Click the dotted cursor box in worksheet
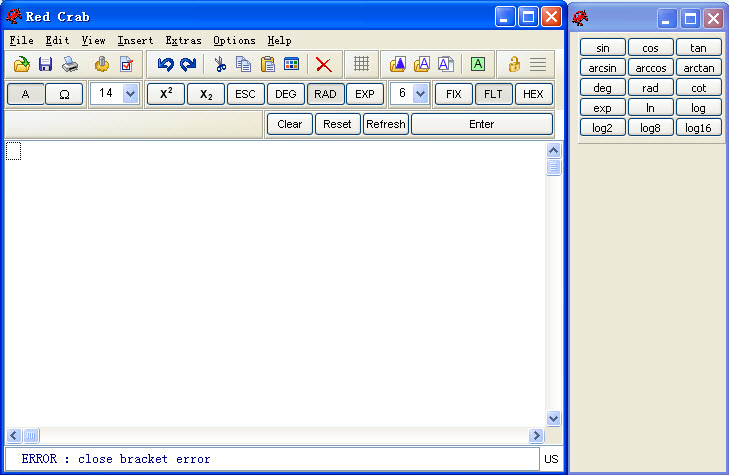This screenshot has height=475, width=729. pyautogui.click(x=13, y=151)
